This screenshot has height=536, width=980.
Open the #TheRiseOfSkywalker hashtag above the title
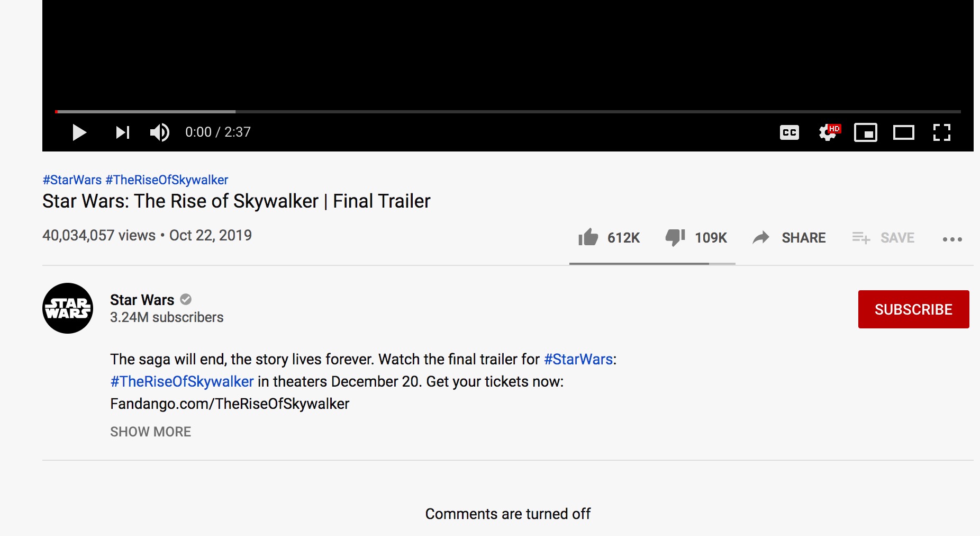[x=167, y=180]
